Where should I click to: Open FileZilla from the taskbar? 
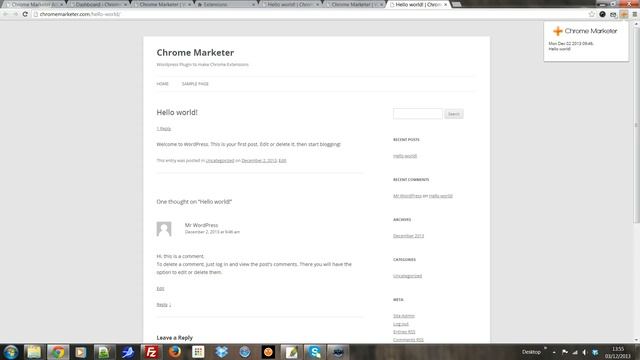point(151,352)
